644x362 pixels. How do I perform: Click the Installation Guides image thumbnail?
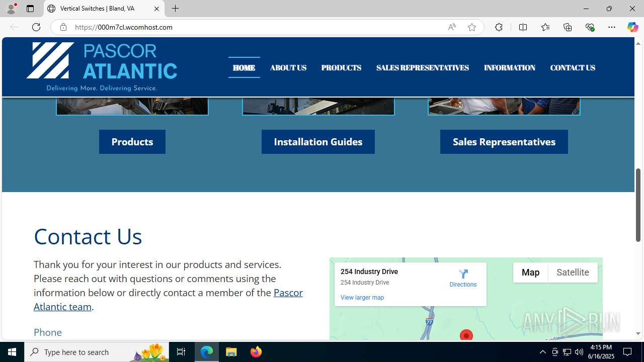tap(318, 107)
